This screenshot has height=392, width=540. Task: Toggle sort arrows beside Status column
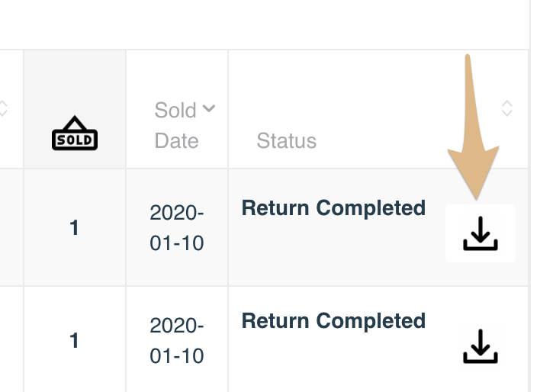tap(507, 108)
